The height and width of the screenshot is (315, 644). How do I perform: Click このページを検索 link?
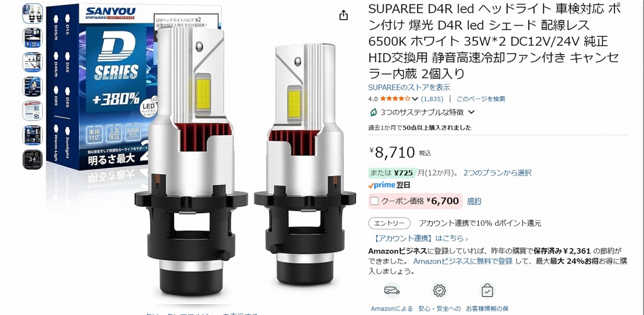[x=480, y=99]
